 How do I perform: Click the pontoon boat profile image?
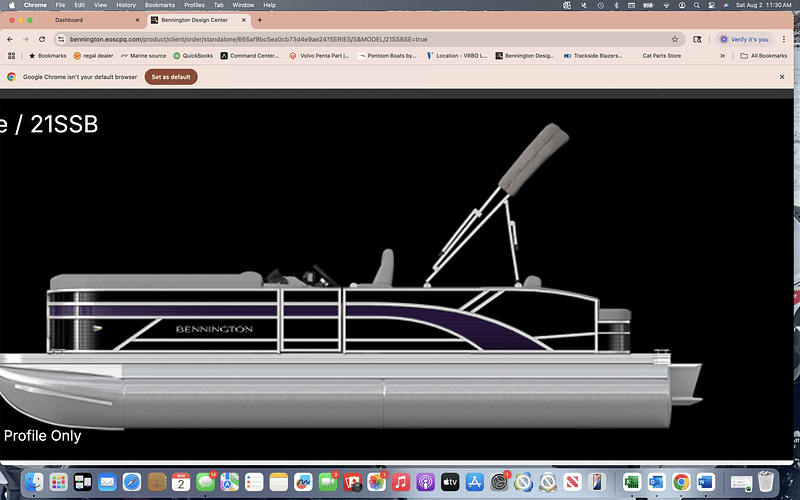click(x=351, y=278)
